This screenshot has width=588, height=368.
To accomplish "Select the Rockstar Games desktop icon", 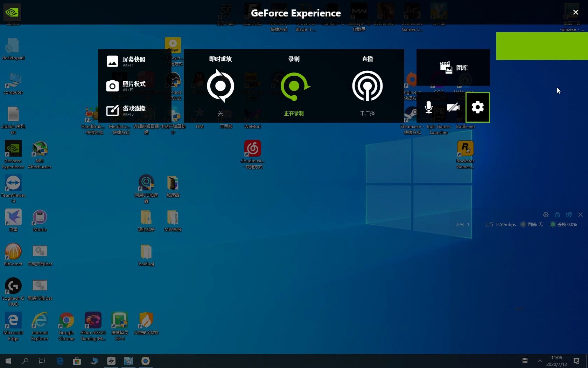I will click(x=465, y=155).
